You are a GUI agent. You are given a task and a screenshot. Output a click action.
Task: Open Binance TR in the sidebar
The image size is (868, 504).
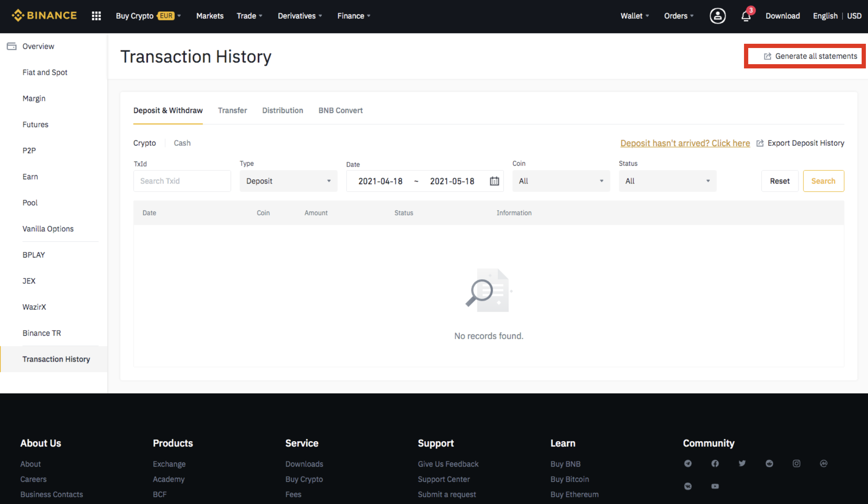point(42,333)
